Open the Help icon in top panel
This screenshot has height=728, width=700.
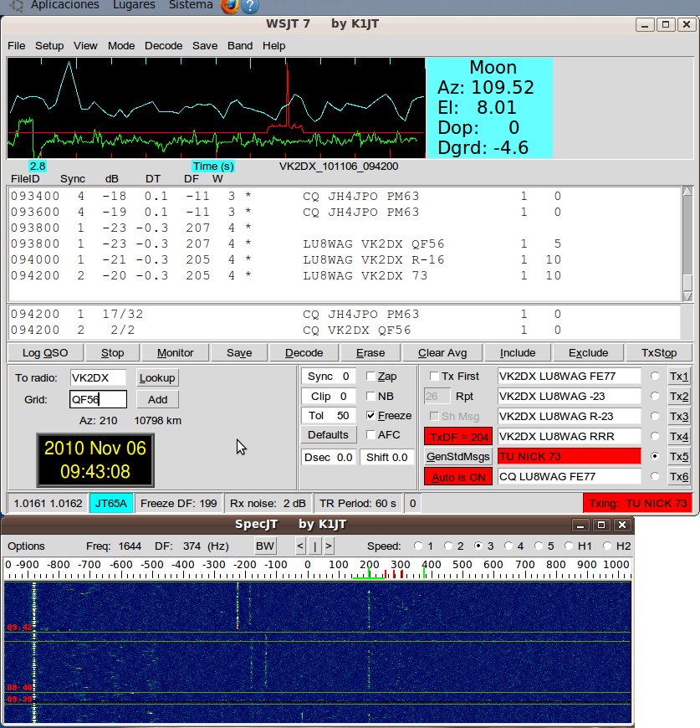tap(250, 6)
